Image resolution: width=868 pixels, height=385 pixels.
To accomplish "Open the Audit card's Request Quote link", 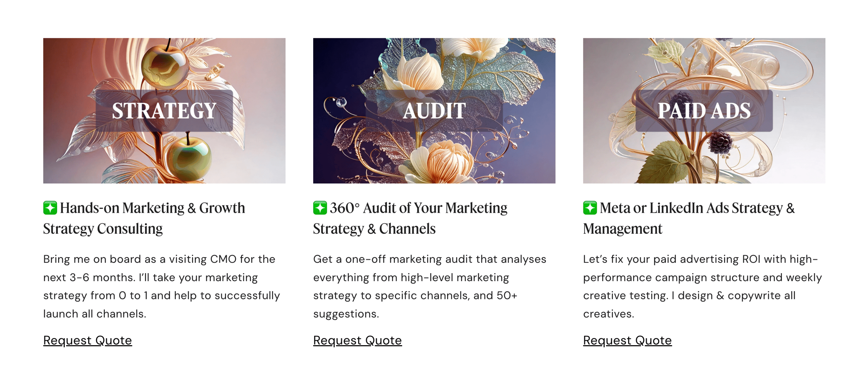I will tap(357, 340).
